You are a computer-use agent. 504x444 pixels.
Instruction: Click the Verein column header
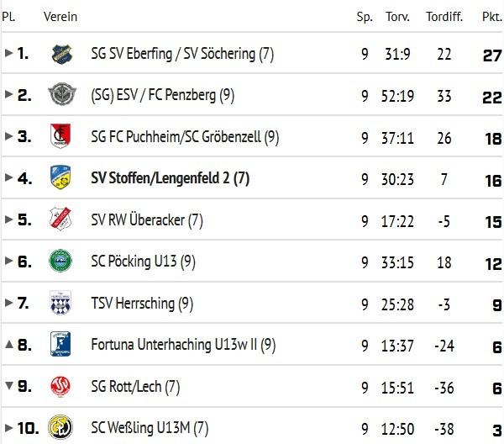point(60,17)
